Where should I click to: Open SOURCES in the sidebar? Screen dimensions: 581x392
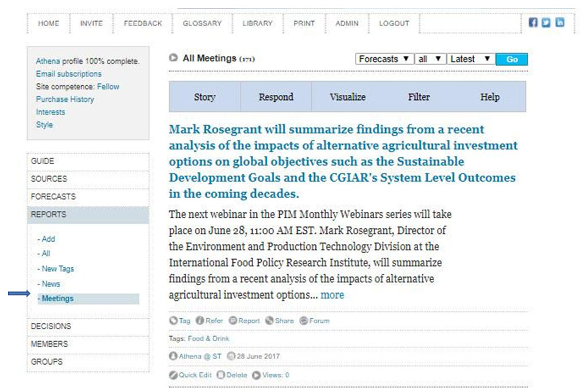[88, 179]
